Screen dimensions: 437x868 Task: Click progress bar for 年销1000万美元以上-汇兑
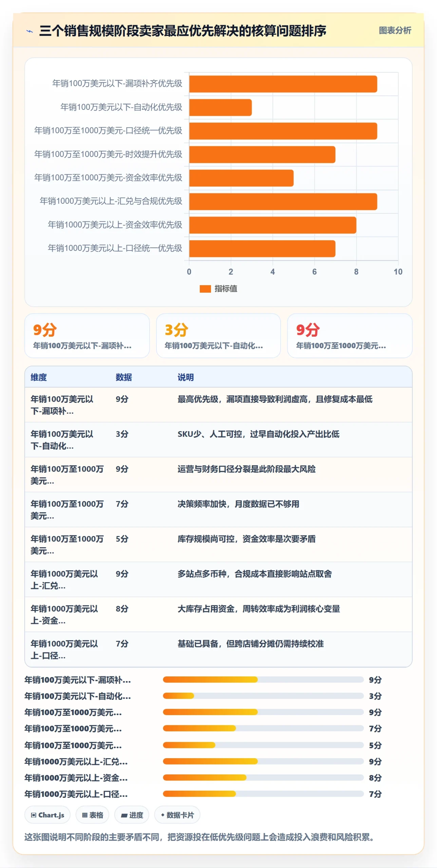pyautogui.click(x=263, y=761)
